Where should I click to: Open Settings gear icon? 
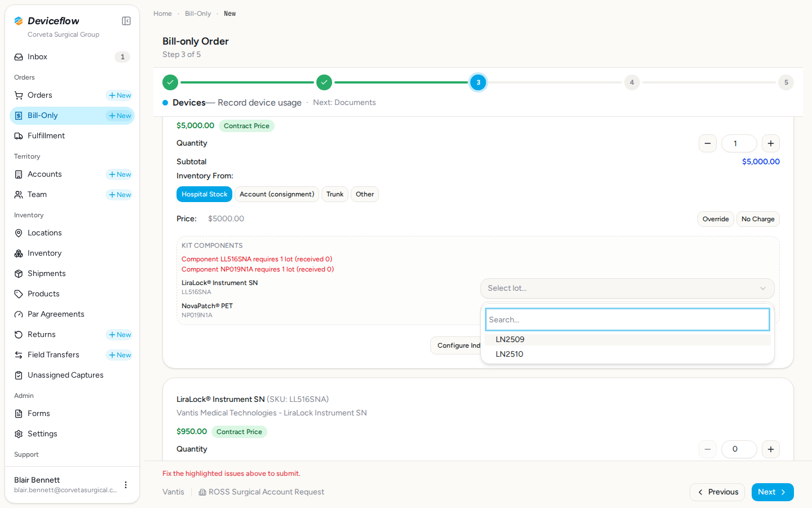point(19,434)
